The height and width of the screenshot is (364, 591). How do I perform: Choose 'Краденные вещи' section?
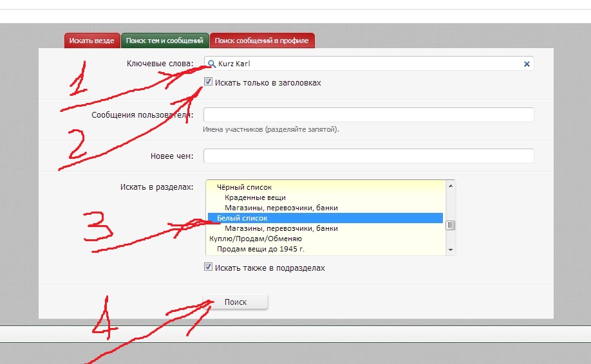(x=255, y=197)
